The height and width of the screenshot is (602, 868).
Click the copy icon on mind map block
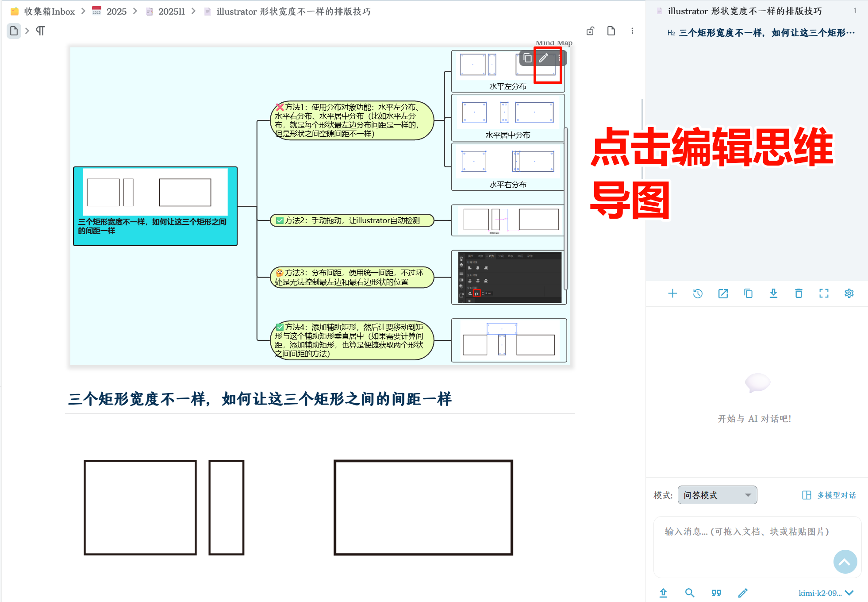[527, 58]
